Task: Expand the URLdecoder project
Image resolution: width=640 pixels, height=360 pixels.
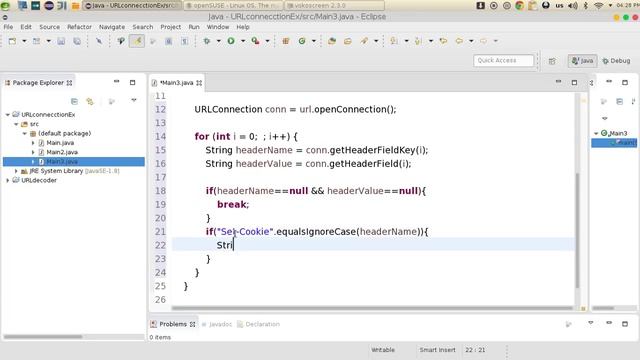Action: (x=8, y=180)
